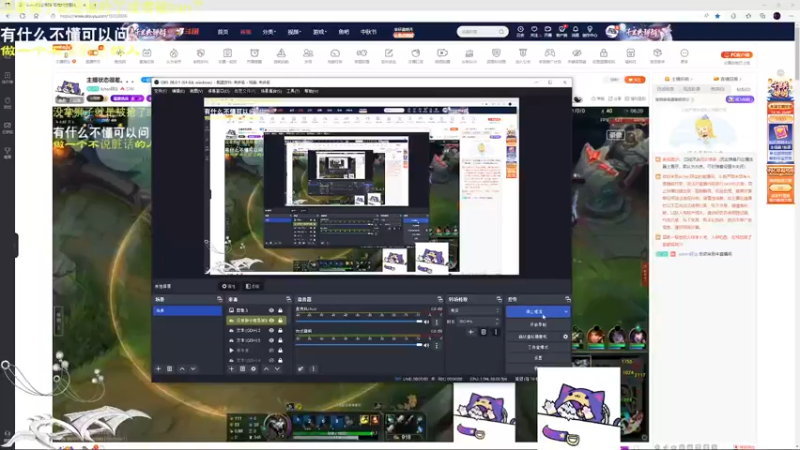
Task: Open the 视图(V) menu in OBS
Action: point(196,91)
